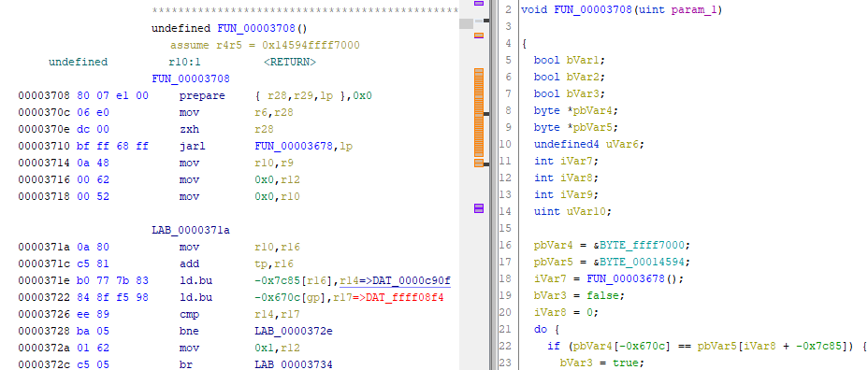This screenshot has height=370, width=868.
Task: Click the r10:1 return register field
Action: click(184, 62)
